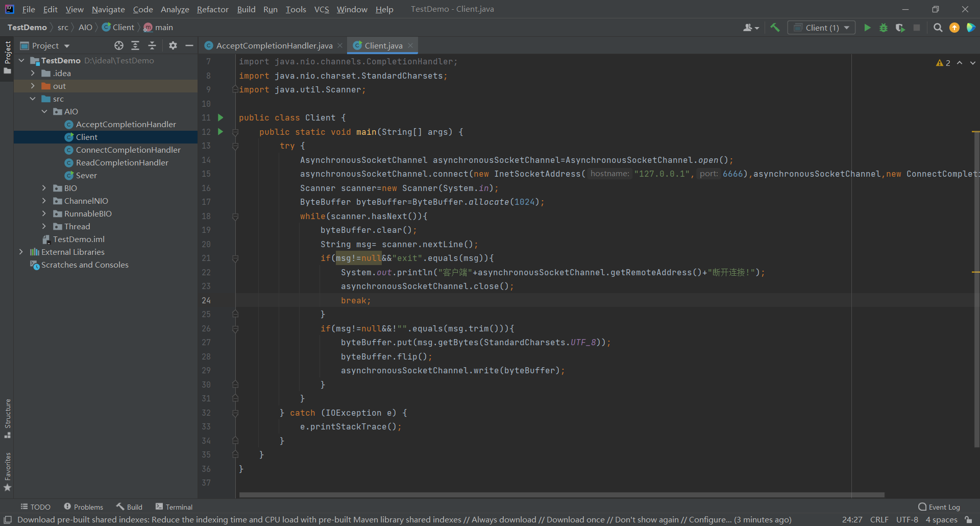Click run gutter icon beside class Client
This screenshot has width=980, height=526.
tap(220, 117)
